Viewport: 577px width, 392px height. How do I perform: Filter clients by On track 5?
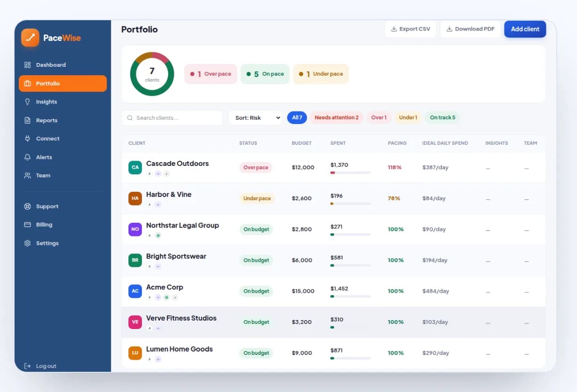[x=443, y=118]
